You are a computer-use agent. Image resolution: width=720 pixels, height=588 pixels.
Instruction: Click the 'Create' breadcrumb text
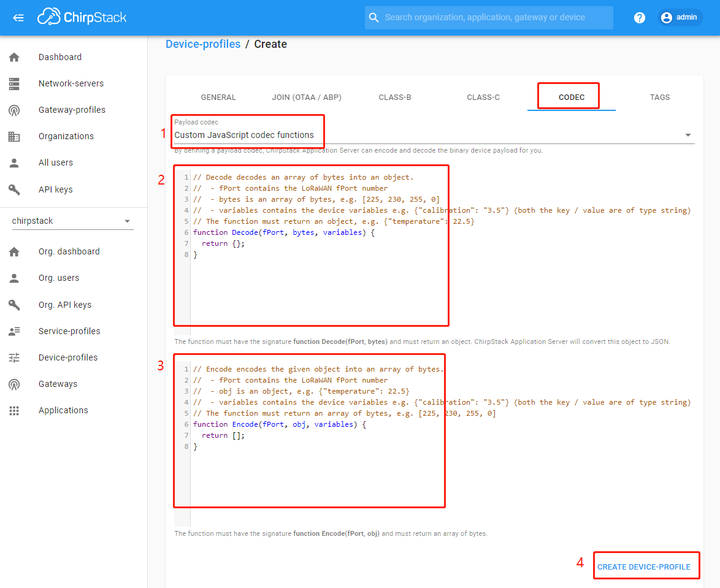270,44
